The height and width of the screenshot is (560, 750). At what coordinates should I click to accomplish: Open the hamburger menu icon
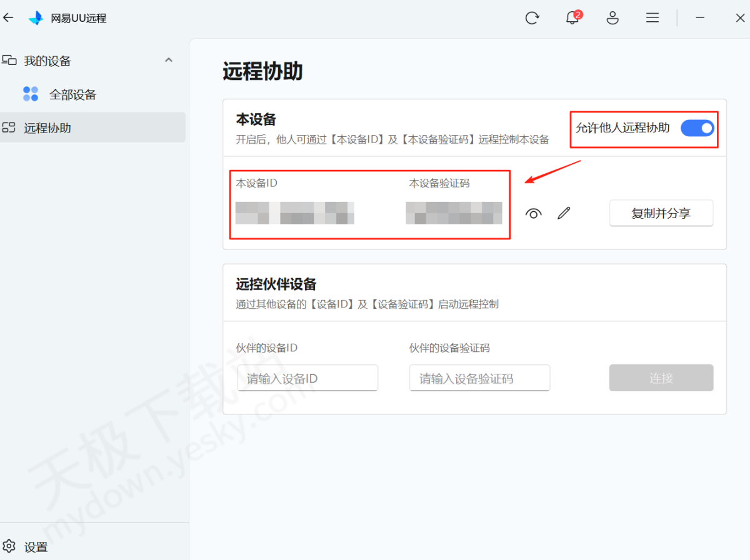pos(652,18)
